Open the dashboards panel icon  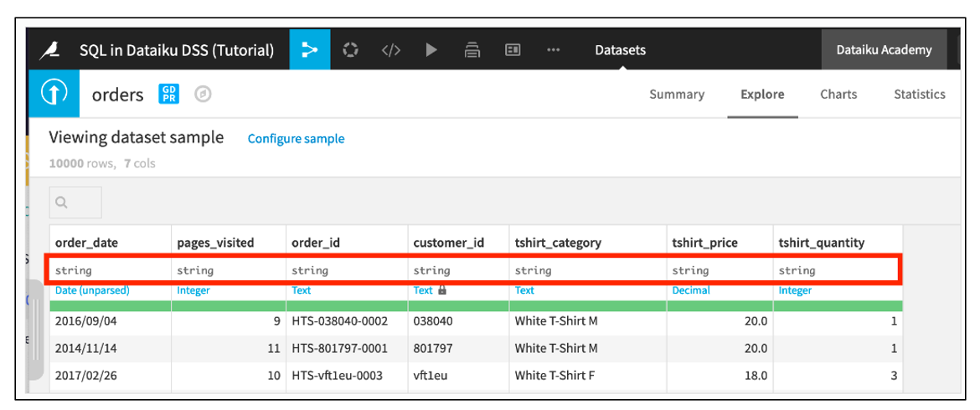pos(513,50)
